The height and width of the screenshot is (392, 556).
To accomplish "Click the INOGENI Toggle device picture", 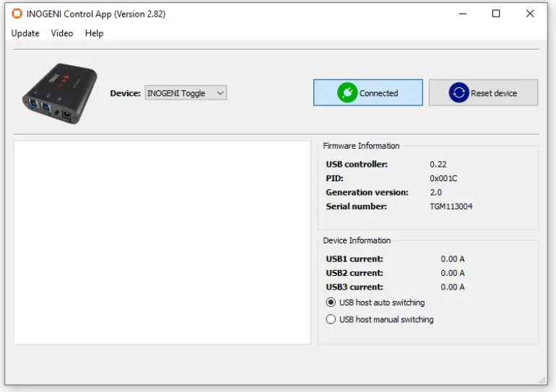I will 59,93.
